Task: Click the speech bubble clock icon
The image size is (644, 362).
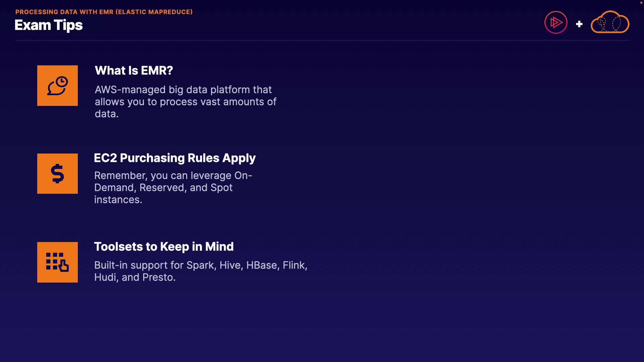Action: coord(57,86)
